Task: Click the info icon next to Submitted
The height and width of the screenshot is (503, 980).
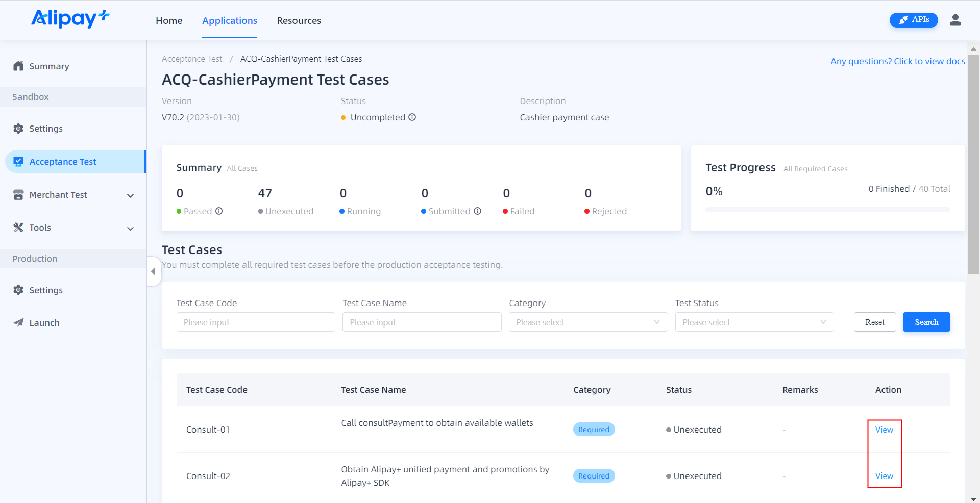Action: click(x=478, y=211)
